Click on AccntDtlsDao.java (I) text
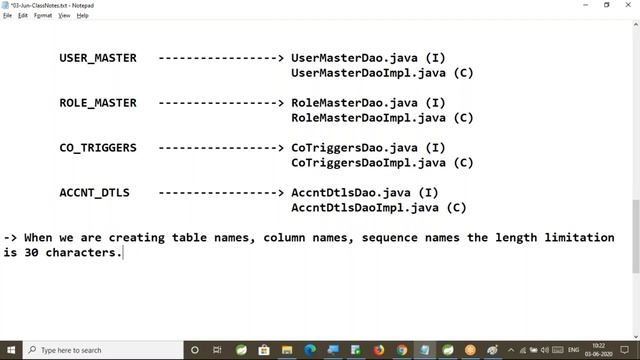This screenshot has height=360, width=640. (365, 193)
